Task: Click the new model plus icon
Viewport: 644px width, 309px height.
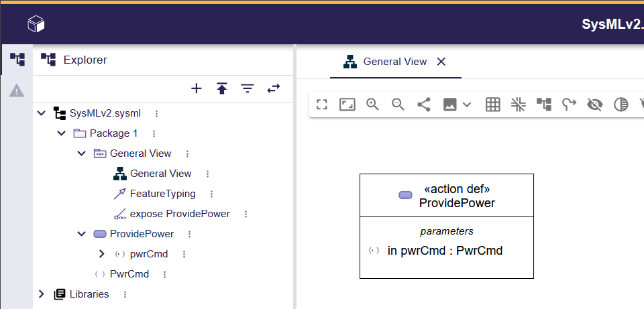Action: [x=197, y=88]
